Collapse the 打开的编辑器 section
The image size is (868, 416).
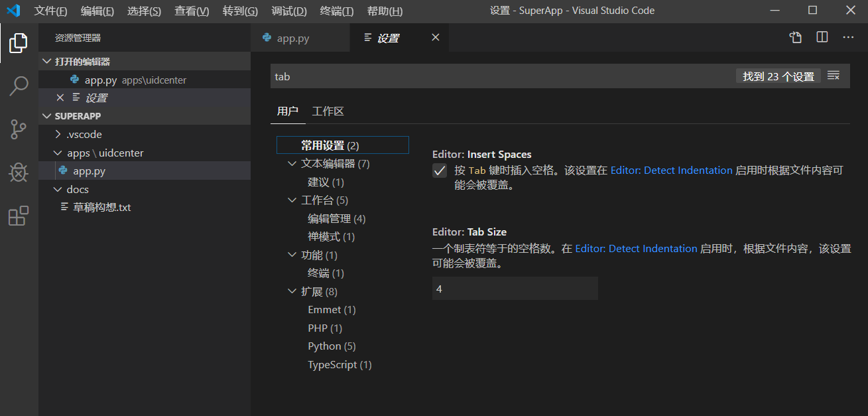point(46,61)
